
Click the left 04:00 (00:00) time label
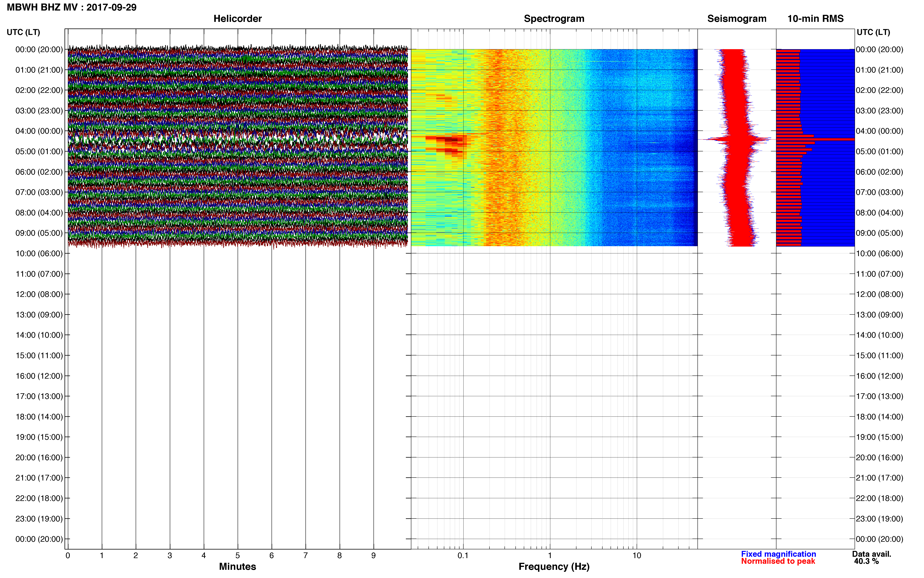(x=39, y=131)
